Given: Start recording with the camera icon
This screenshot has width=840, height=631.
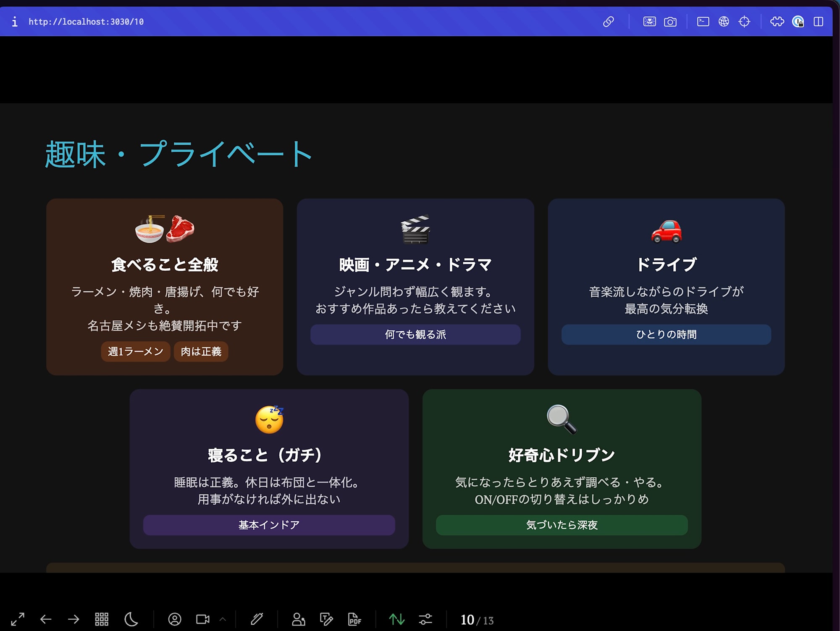Looking at the screenshot, I should click(203, 619).
